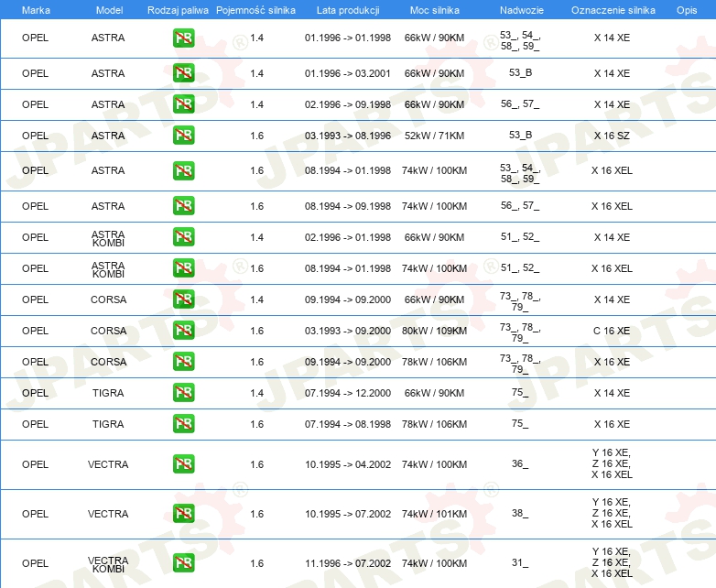Click the Moc silnika column header
716x588 pixels.
(x=434, y=10)
